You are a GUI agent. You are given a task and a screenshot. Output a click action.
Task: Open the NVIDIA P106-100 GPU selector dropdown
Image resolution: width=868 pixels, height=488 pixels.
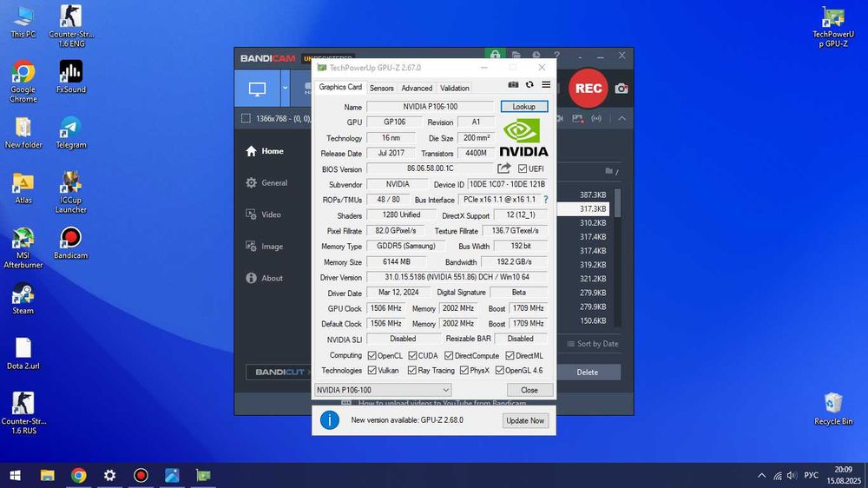(383, 390)
